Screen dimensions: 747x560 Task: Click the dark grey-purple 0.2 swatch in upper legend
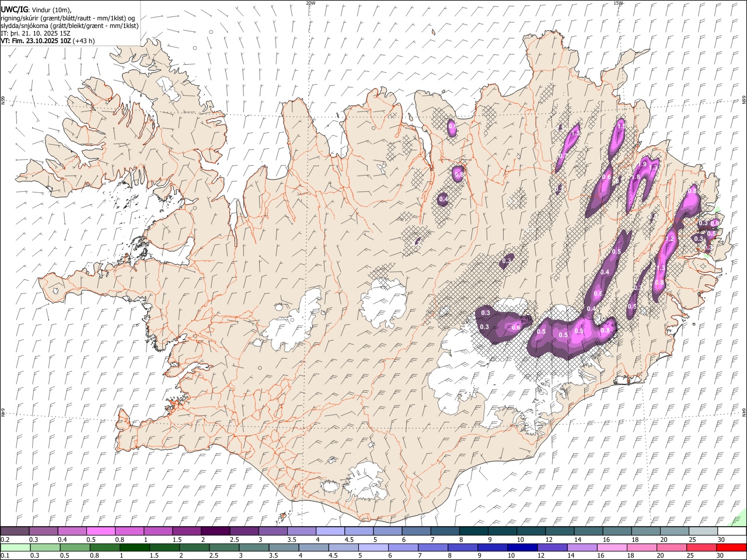[x=15, y=531]
